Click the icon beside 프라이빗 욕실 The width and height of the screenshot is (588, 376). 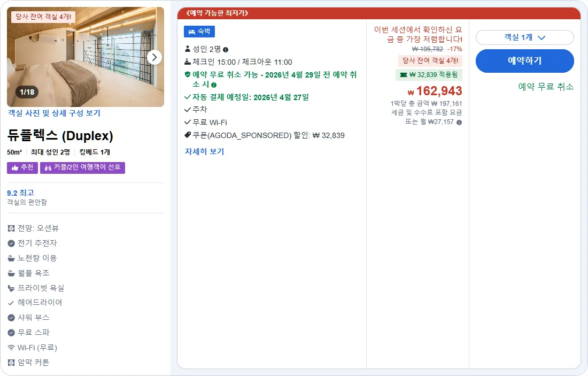(x=11, y=288)
